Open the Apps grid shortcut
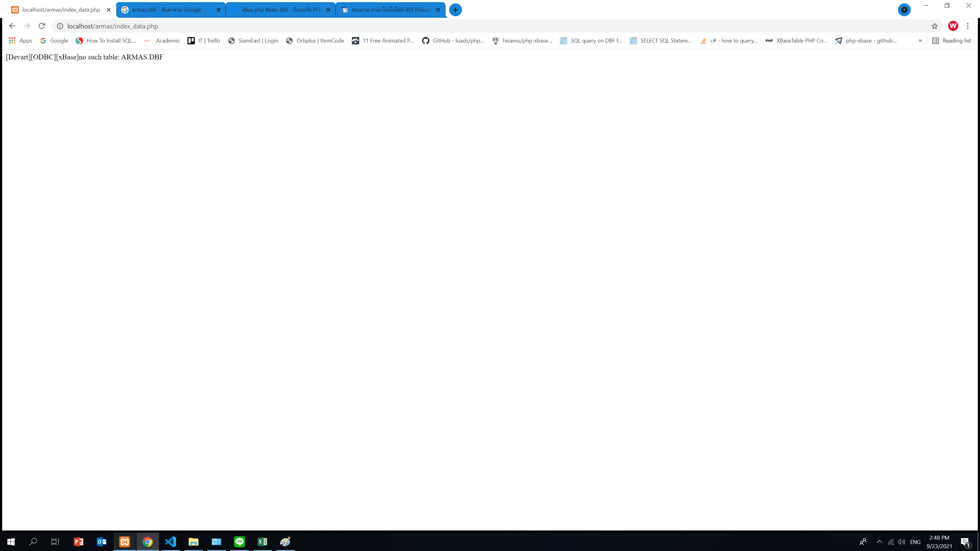The width and height of the screenshot is (980, 551). coord(21,41)
